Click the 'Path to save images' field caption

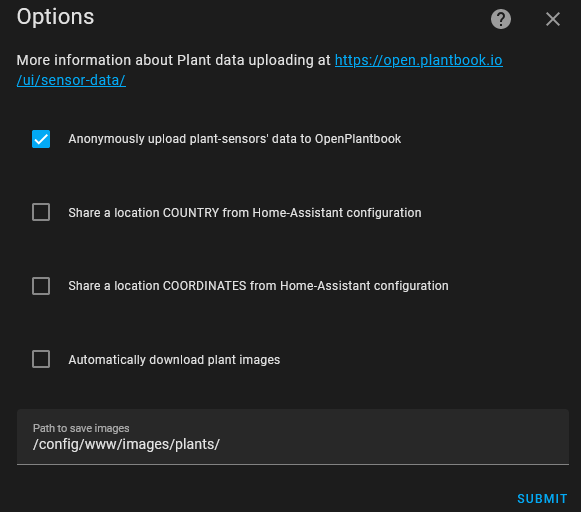(81, 428)
